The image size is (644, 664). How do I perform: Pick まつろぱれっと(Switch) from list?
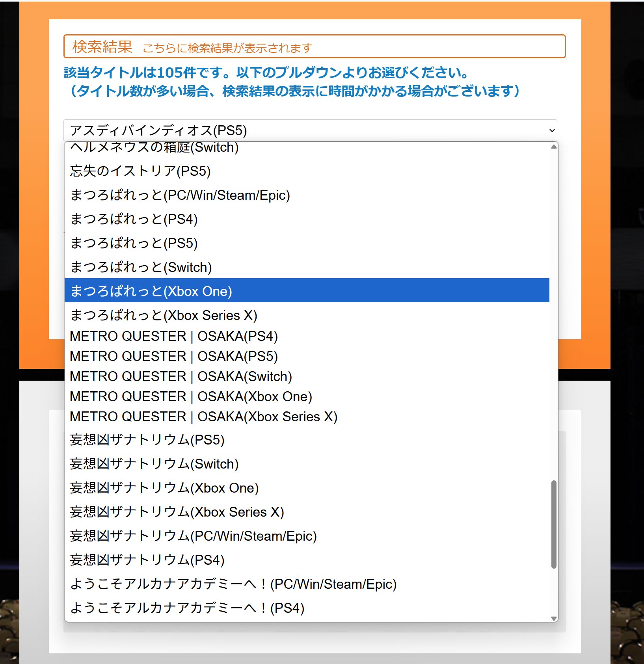click(x=307, y=267)
